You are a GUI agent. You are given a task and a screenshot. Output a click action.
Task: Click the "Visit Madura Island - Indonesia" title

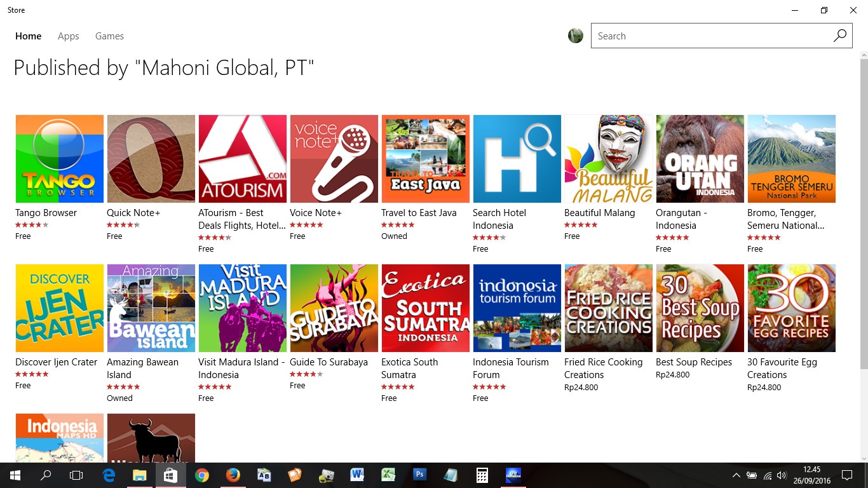tap(242, 369)
